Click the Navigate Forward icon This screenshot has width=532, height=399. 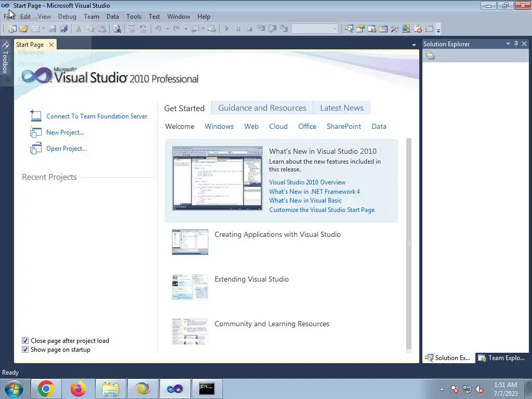pos(212,29)
